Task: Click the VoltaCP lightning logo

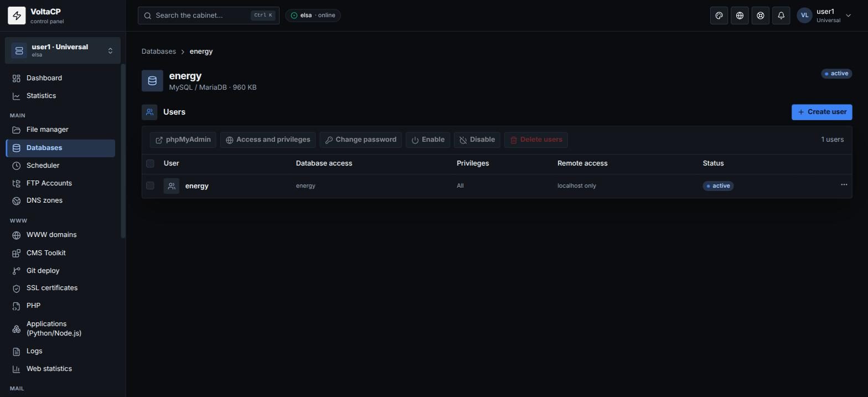Action: (x=17, y=16)
